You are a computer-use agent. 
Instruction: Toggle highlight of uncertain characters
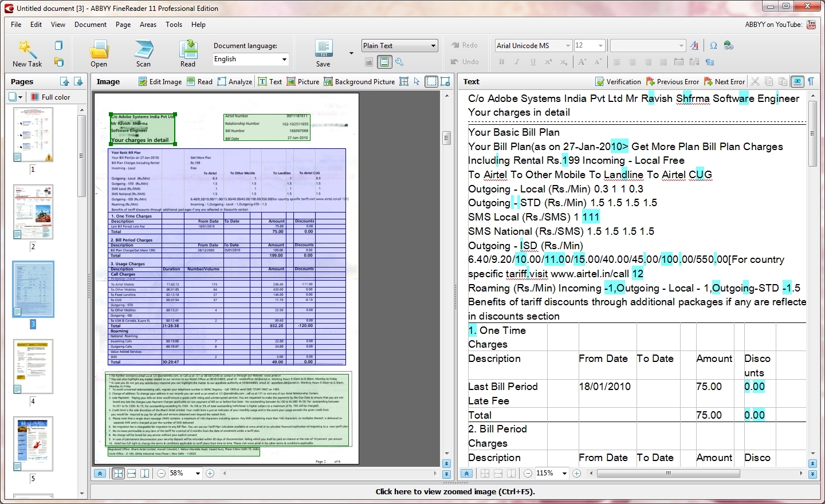[x=797, y=82]
